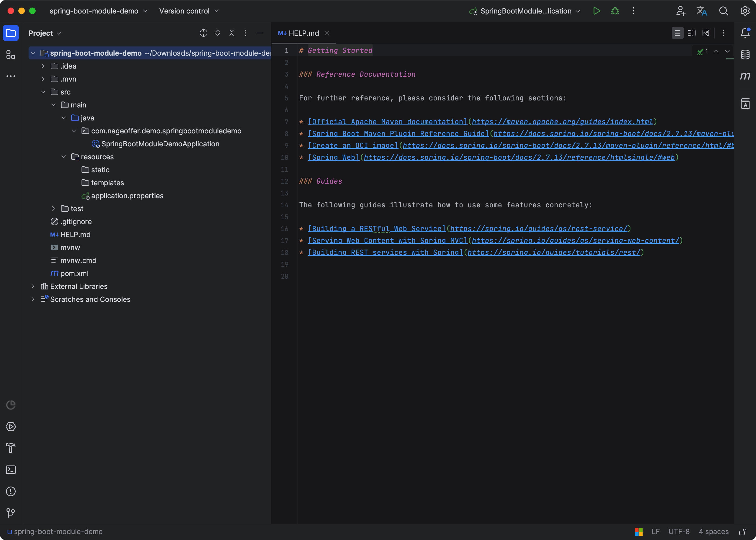756x540 pixels.
Task: Switch markdown view to Editor and Preview
Action: [691, 33]
